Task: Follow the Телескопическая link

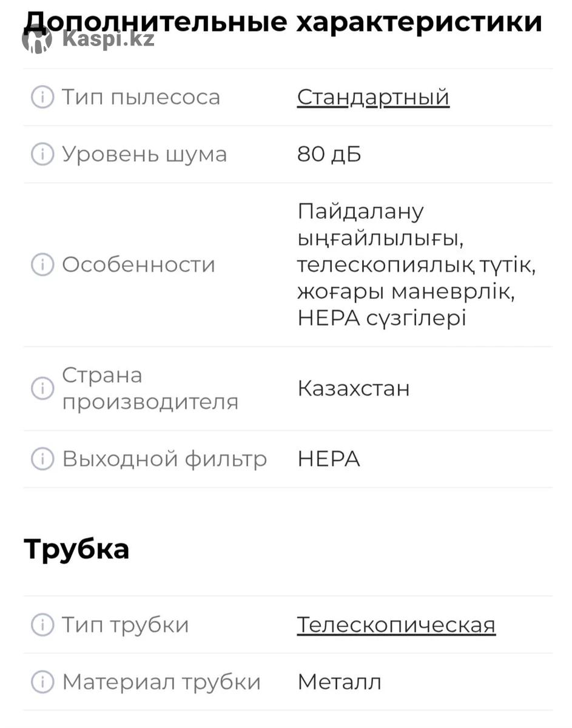Action: tap(396, 625)
